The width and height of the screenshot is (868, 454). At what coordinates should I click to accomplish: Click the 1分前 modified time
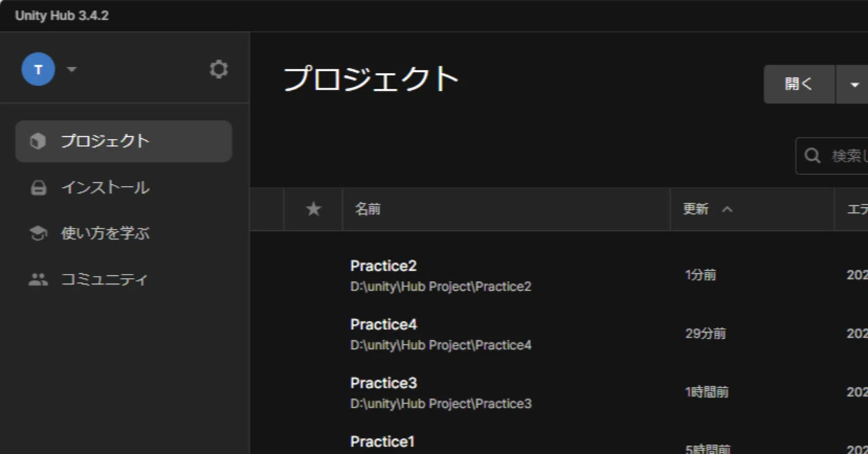(701, 275)
